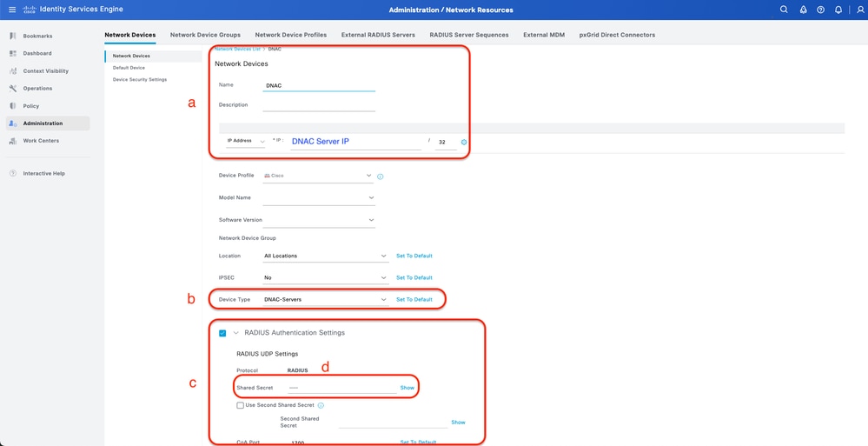This screenshot has height=446, width=868.
Task: Click the gear icon beside the IP mask
Action: click(x=464, y=143)
